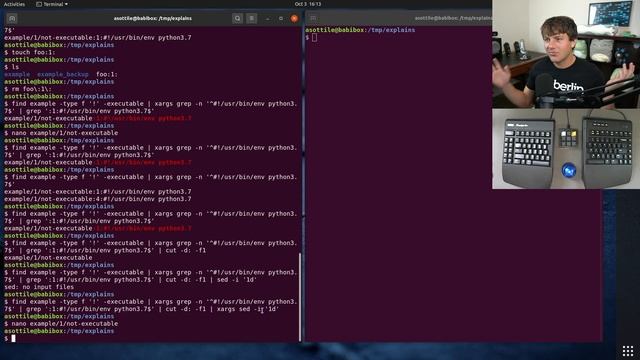Screen dimensions: 640x360
Task: Click the 'cut -d: -f1' output 'example/1/not-executable'
Action: tap(48, 258)
